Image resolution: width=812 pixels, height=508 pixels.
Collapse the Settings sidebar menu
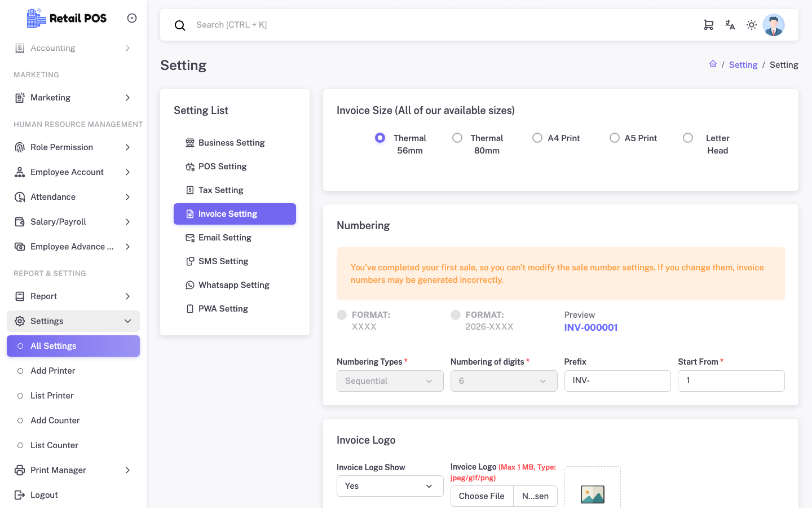pyautogui.click(x=73, y=321)
